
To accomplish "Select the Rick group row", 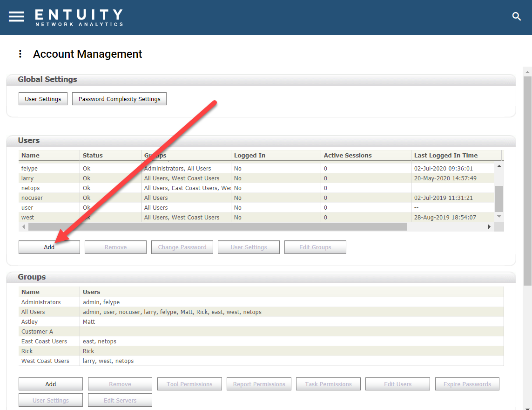I will click(x=261, y=351).
